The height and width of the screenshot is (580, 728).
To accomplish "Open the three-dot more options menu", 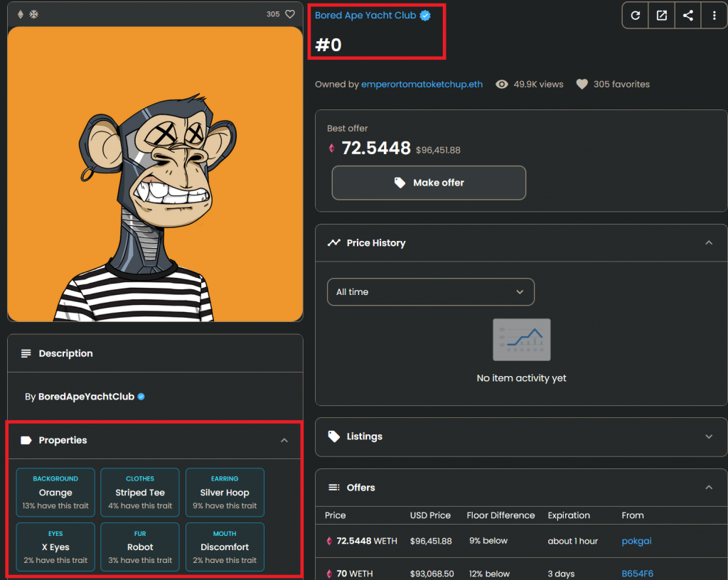I will click(x=714, y=16).
